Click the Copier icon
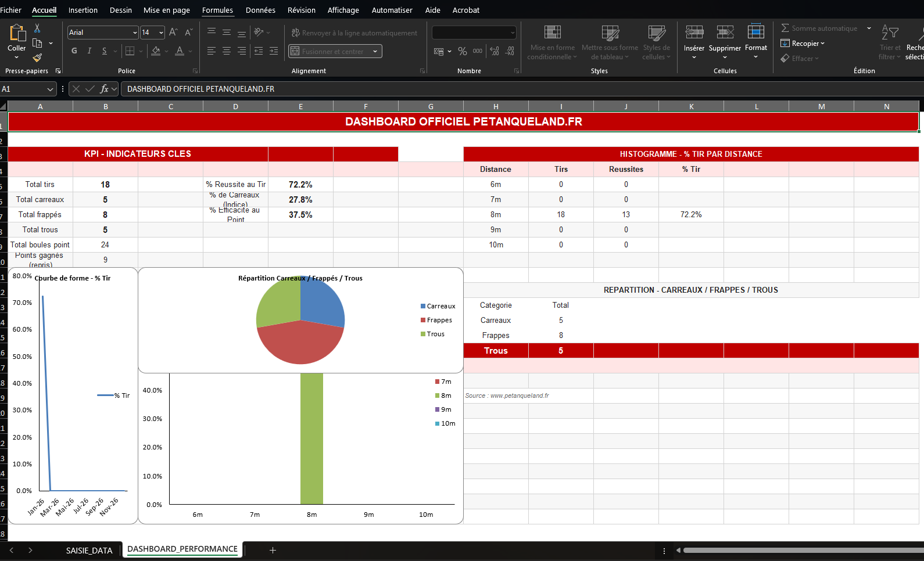The height and width of the screenshot is (561, 924). [37, 43]
